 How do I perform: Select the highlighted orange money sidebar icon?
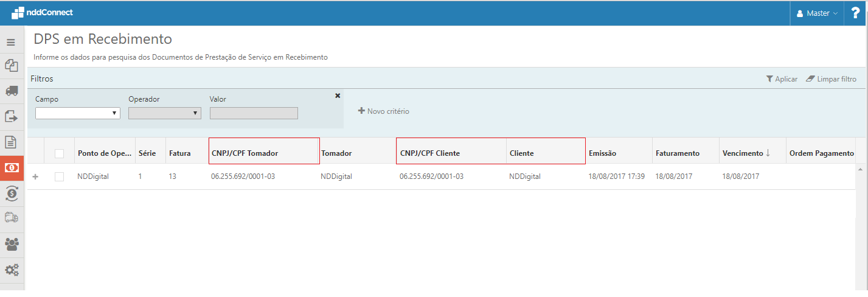(11, 167)
